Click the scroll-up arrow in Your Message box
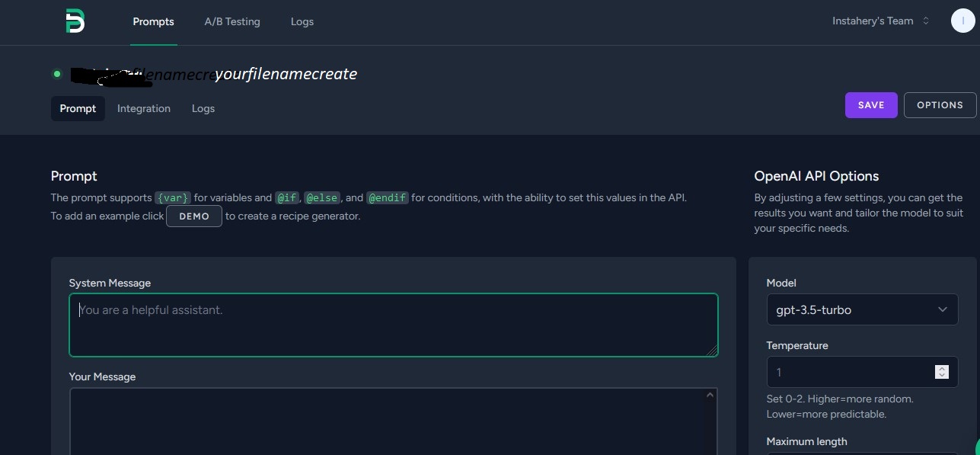The image size is (980, 455). [x=710, y=395]
